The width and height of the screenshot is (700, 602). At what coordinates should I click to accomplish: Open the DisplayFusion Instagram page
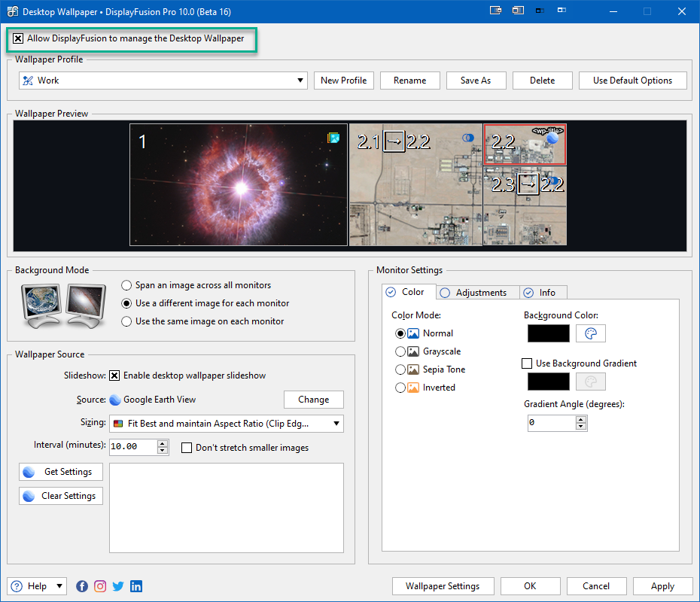coord(100,586)
